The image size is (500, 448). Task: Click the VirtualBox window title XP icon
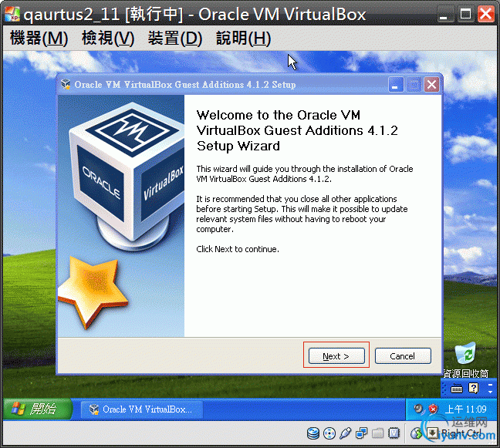tap(12, 14)
